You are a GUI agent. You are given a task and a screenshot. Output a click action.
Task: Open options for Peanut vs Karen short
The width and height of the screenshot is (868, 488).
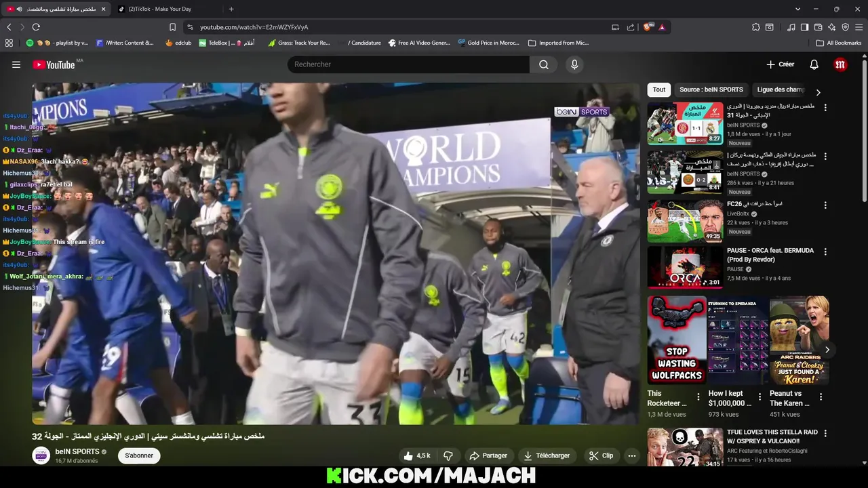coord(821,397)
